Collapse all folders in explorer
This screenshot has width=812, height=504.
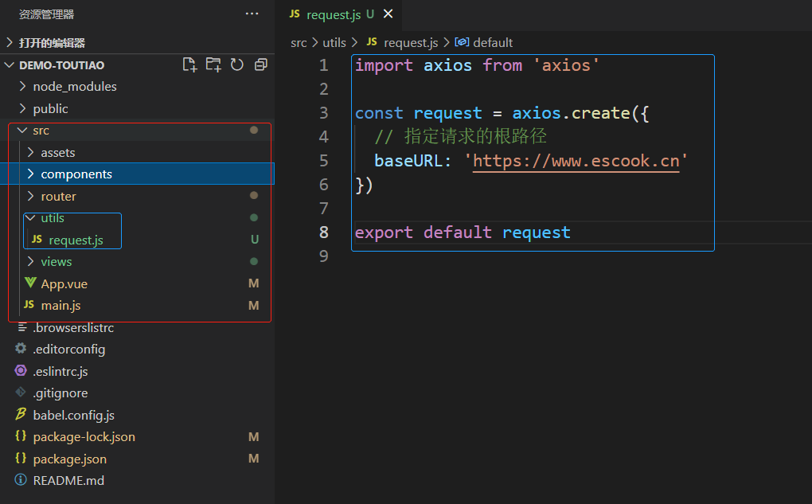tap(261, 64)
